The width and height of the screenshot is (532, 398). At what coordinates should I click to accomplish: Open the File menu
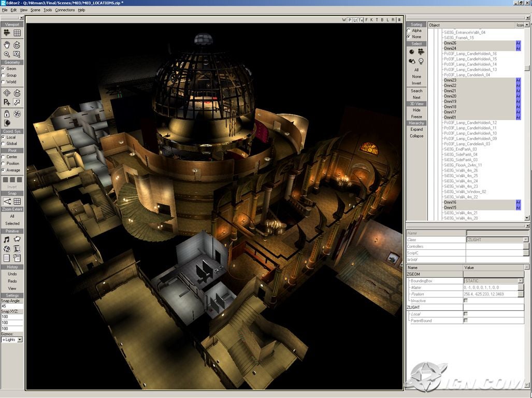[x=5, y=10]
